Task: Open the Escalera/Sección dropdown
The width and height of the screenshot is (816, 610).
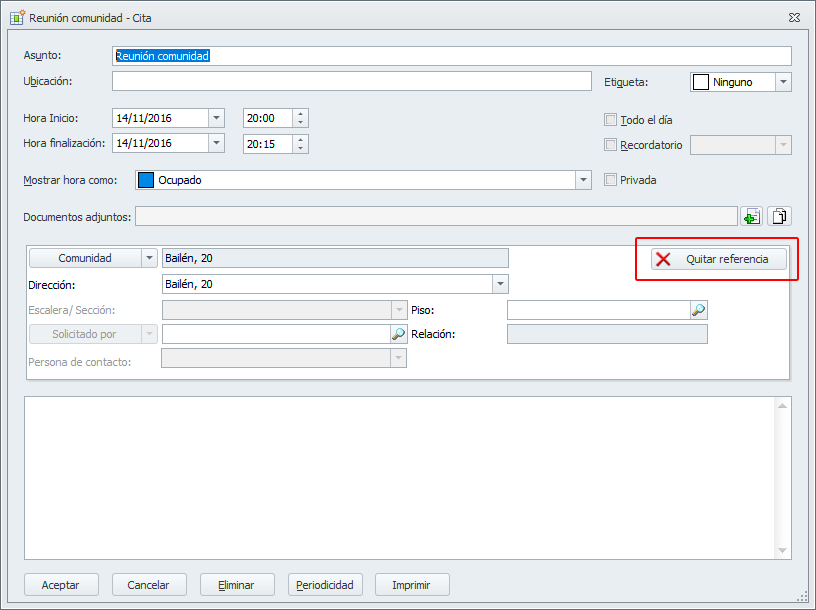Action: (x=399, y=310)
